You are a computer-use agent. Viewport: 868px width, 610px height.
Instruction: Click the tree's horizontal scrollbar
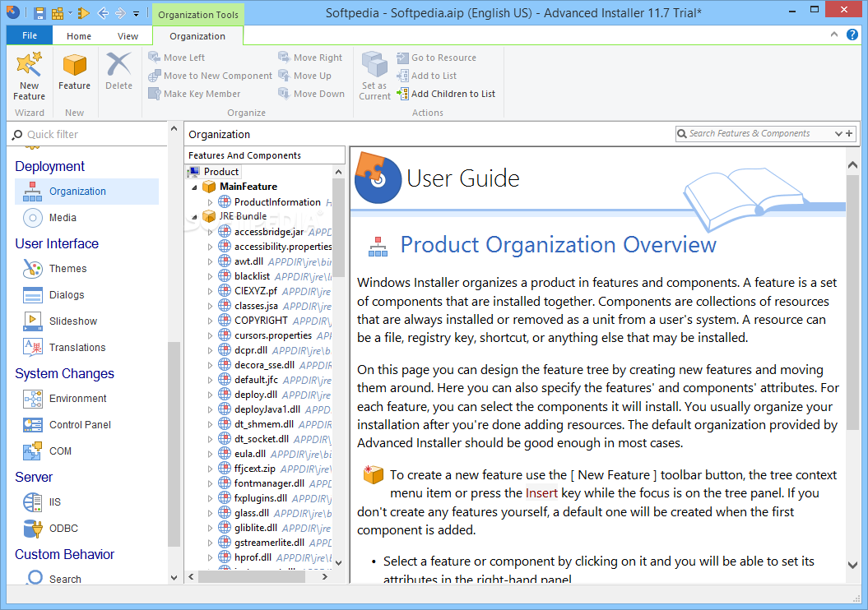pos(252,577)
